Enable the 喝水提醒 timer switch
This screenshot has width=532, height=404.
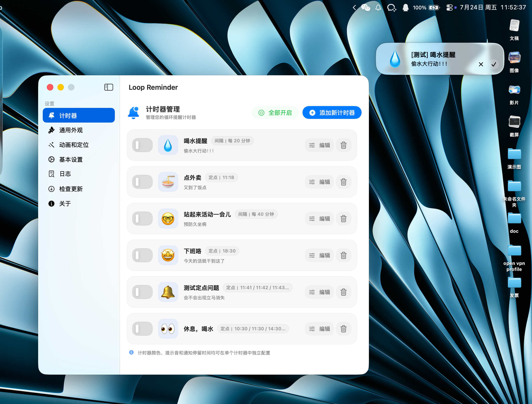(x=142, y=145)
